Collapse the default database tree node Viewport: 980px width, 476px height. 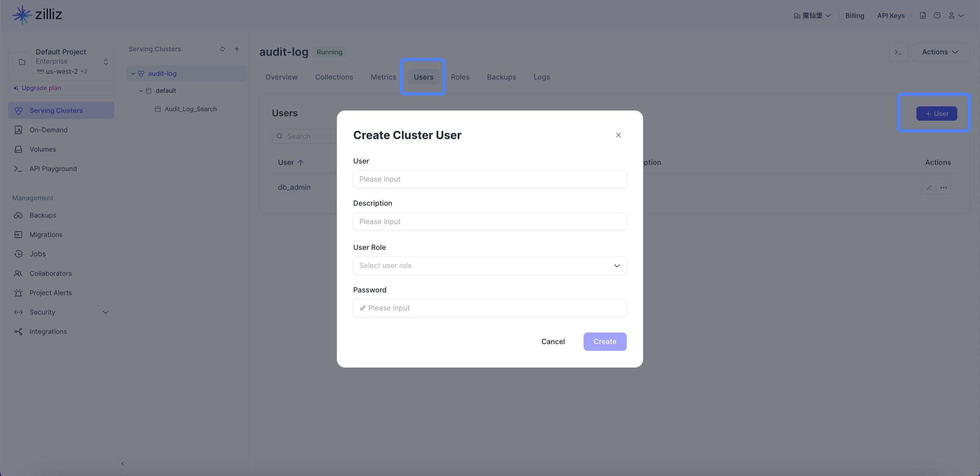tap(141, 91)
